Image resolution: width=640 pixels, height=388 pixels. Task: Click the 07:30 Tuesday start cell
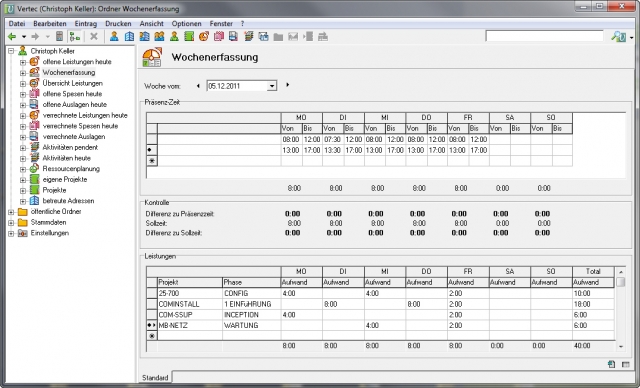(333, 140)
